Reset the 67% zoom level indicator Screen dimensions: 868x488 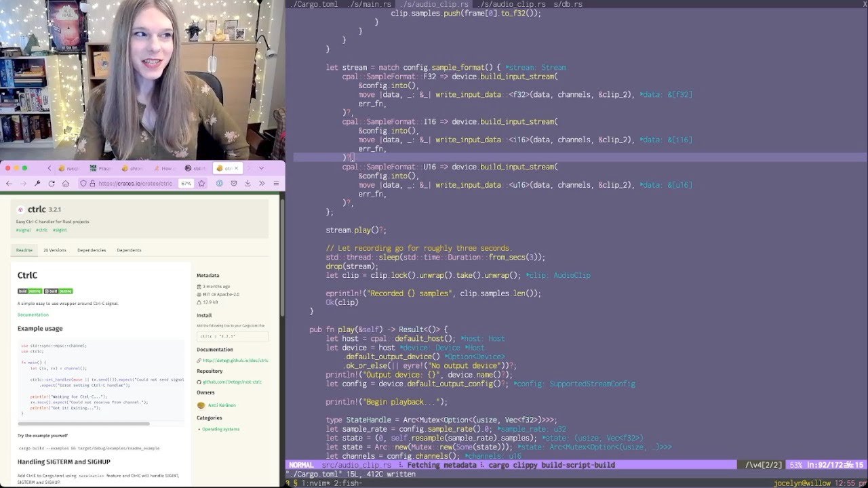coord(186,183)
